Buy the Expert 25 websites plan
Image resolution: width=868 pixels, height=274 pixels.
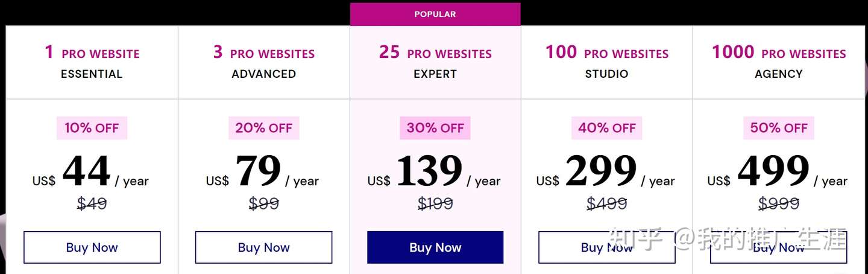point(435,247)
